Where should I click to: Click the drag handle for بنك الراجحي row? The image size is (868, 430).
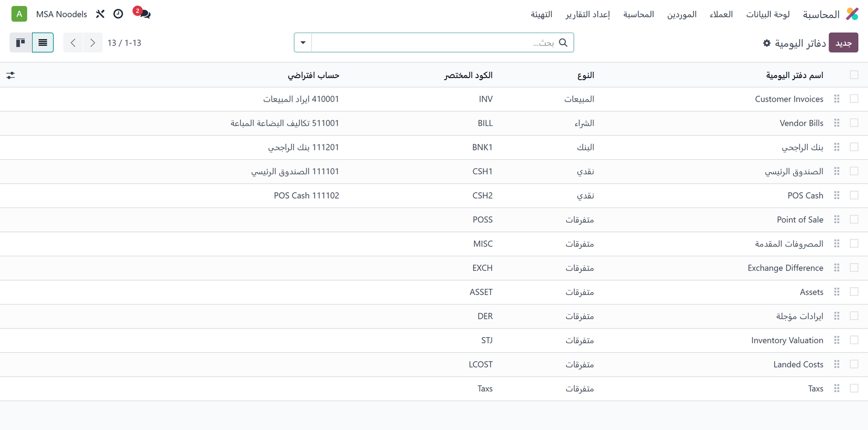point(837,147)
